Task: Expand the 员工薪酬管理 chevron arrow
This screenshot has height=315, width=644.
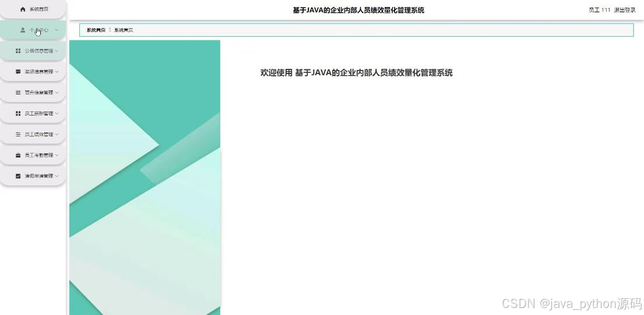Action: pos(57,114)
